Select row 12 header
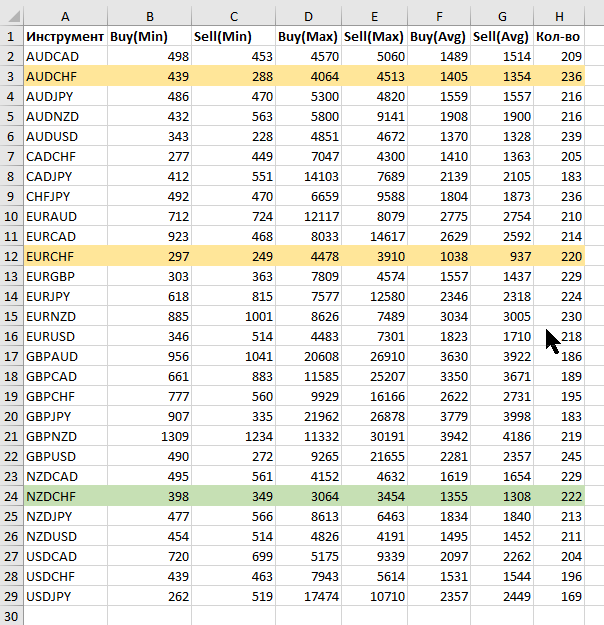Screen dimensions: 604x625 tap(12, 256)
